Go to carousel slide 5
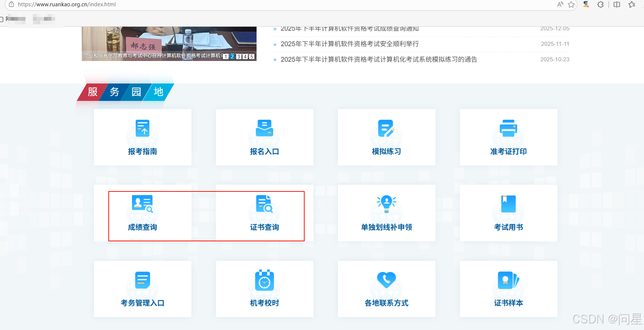Screen dimensions: 644x330 click(x=252, y=57)
